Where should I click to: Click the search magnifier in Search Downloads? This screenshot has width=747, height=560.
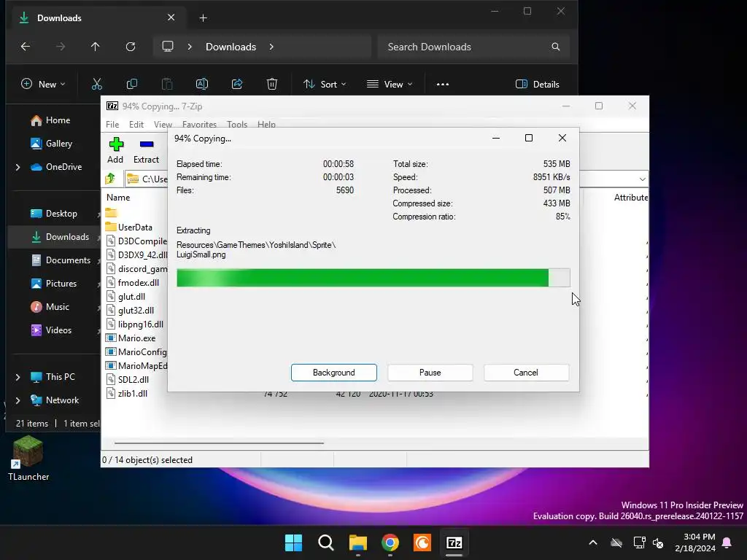point(555,47)
